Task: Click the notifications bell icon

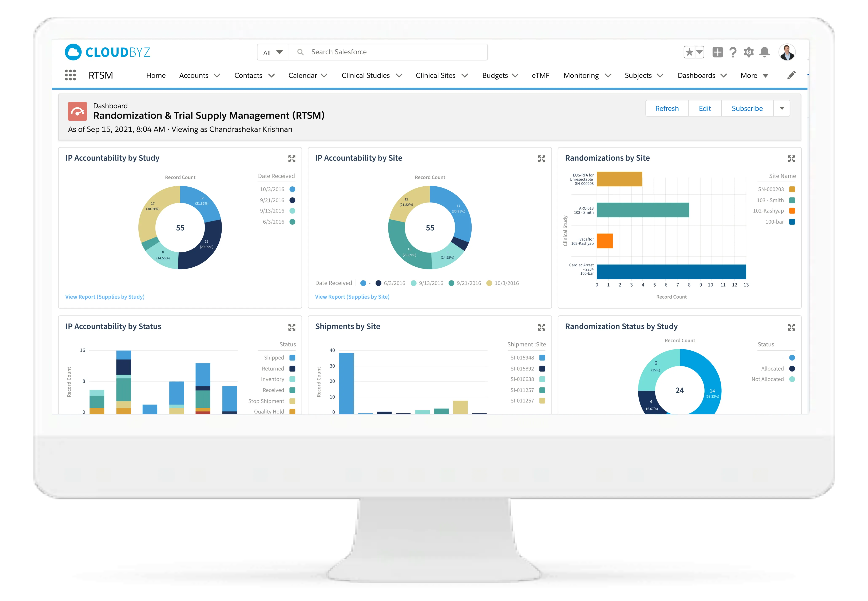Action: [764, 52]
